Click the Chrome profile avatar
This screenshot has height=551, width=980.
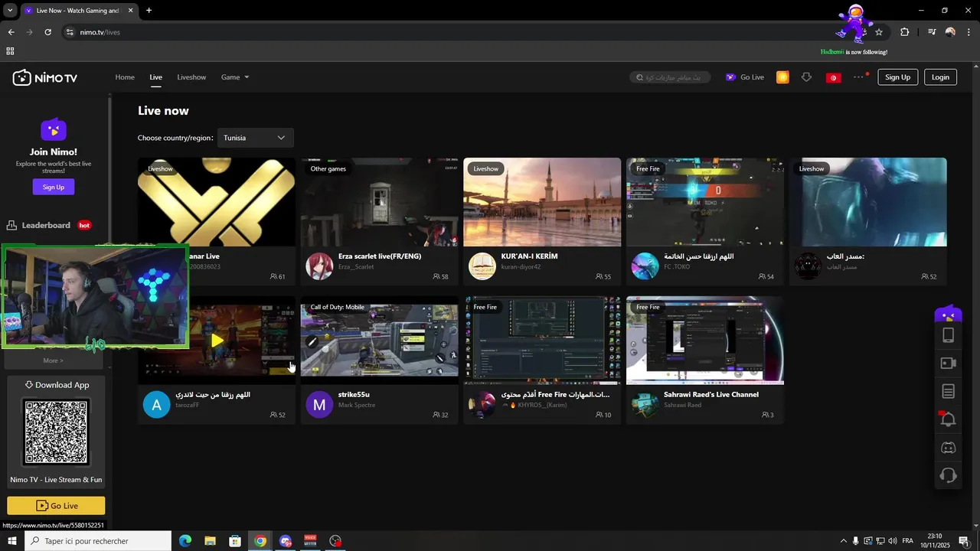[950, 32]
